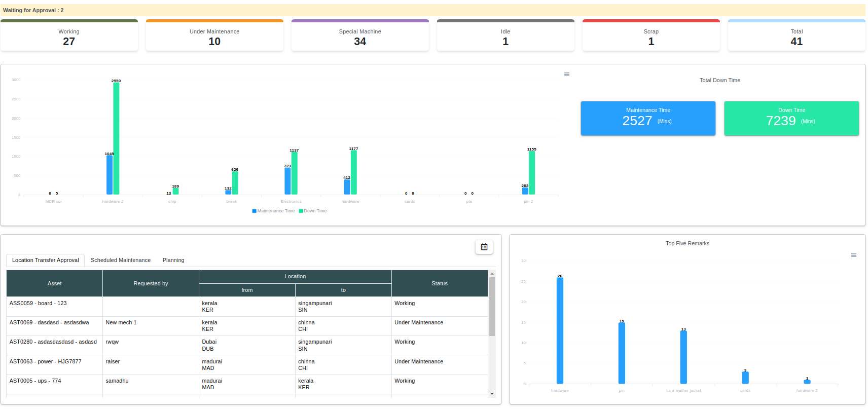Click the green Down Time tile
868x409 pixels.
click(791, 118)
